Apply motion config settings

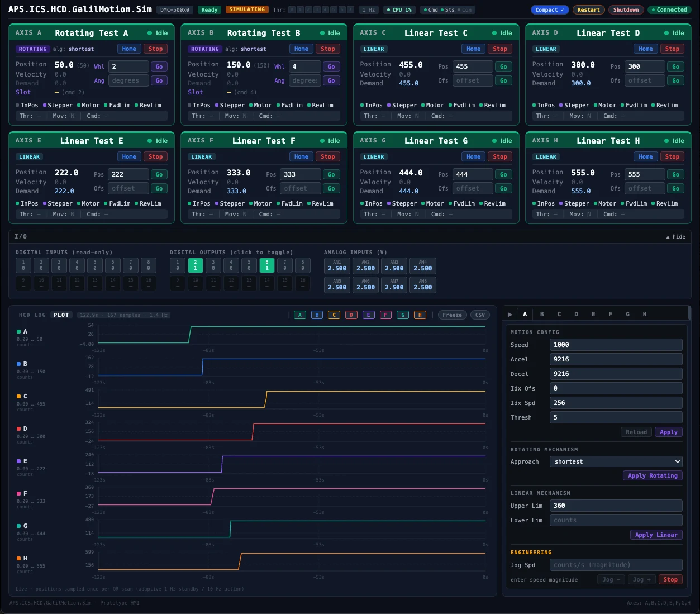point(669,432)
